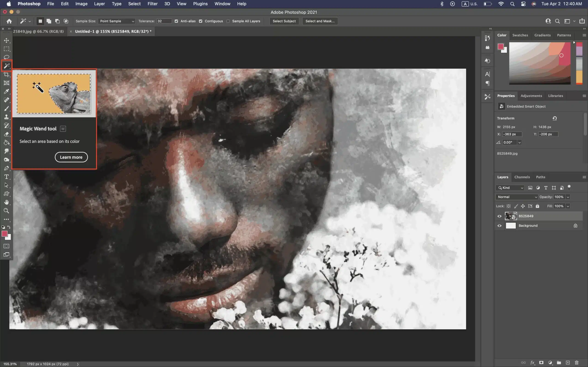Click the Select Subject button
588x367 pixels.
pos(284,21)
